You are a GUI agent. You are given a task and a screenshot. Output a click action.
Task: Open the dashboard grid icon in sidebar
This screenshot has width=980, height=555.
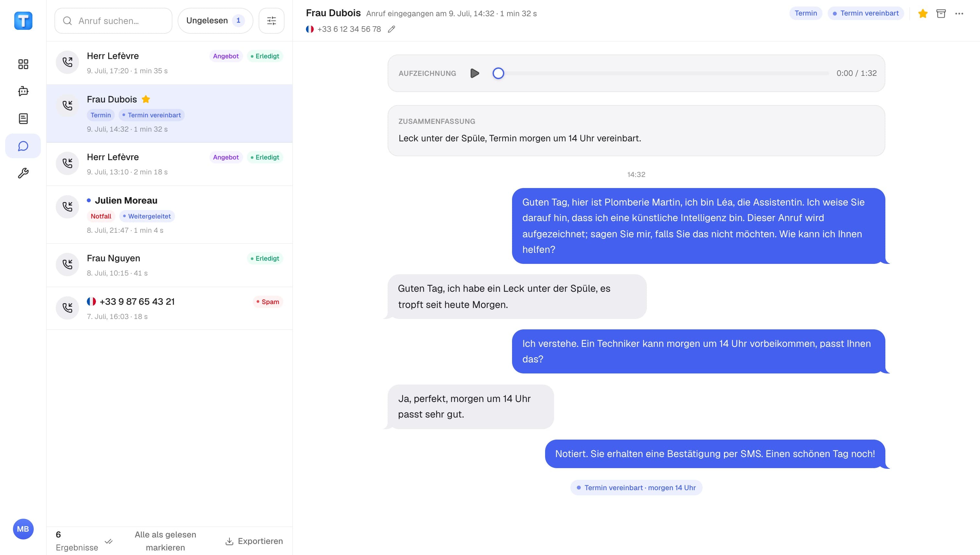click(23, 64)
